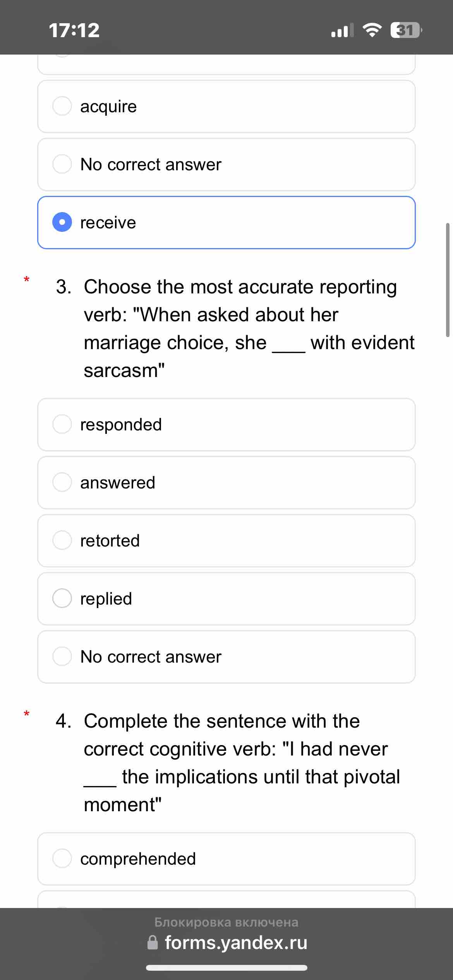Select the "acquire" radio option
The width and height of the screenshot is (453, 980).
[62, 106]
